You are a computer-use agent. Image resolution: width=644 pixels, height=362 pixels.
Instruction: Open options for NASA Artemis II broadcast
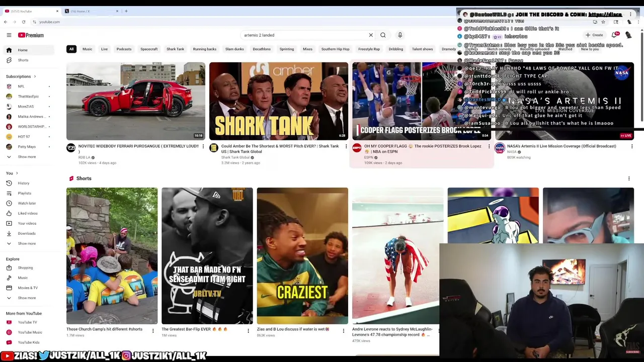point(632,146)
